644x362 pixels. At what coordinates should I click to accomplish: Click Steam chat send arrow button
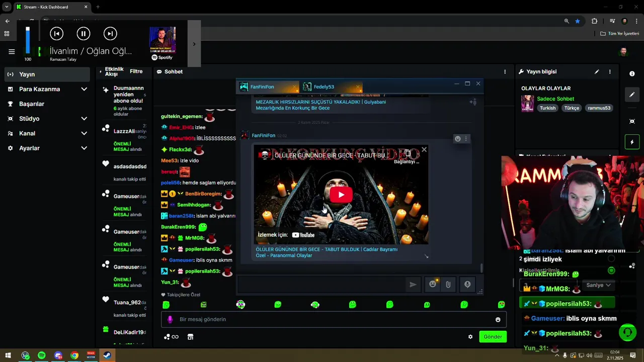[x=413, y=285]
